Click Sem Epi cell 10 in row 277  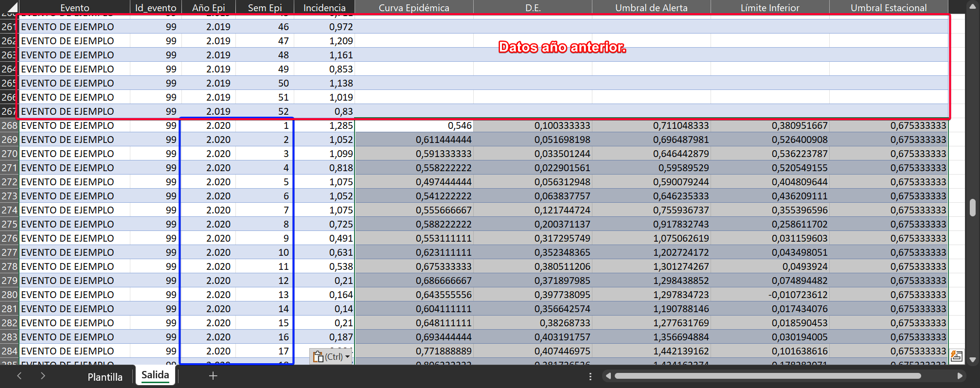[x=265, y=252]
